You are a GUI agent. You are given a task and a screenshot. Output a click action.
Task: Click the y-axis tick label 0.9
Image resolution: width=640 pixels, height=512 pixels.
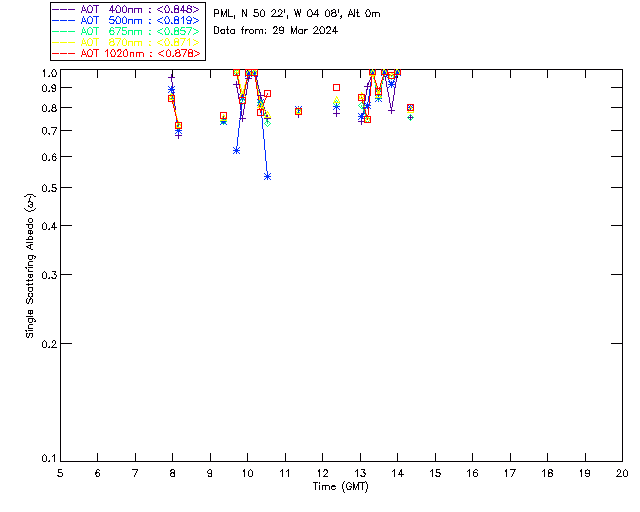pyautogui.click(x=49, y=88)
